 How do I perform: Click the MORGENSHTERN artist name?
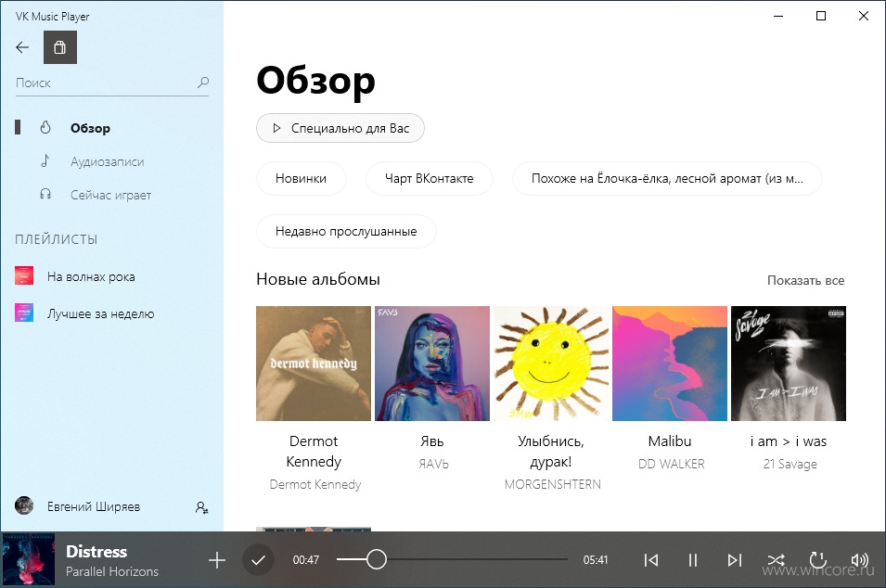coord(553,485)
